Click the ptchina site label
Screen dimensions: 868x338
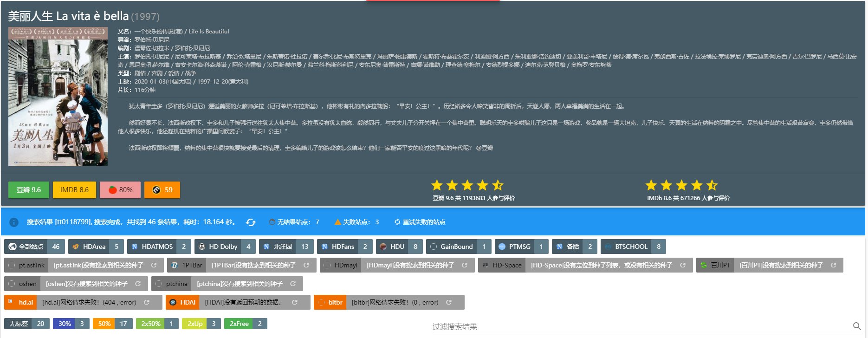tap(171, 284)
